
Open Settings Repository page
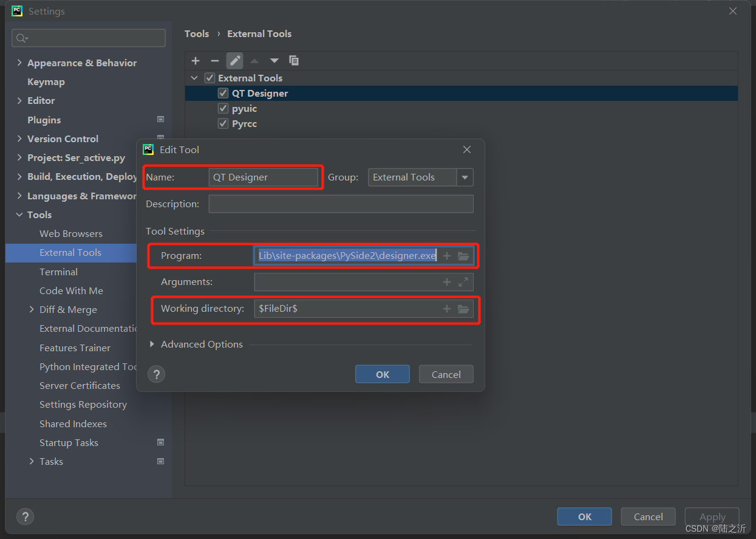pyautogui.click(x=83, y=404)
